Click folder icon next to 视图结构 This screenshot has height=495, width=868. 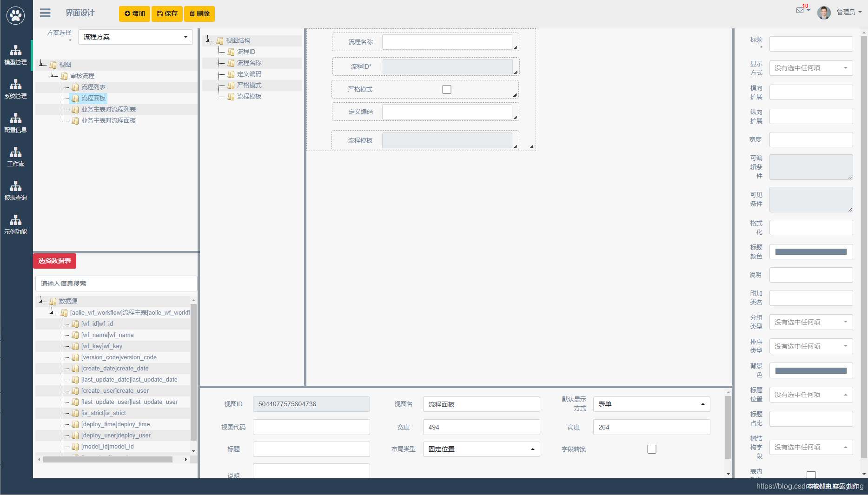coord(220,41)
